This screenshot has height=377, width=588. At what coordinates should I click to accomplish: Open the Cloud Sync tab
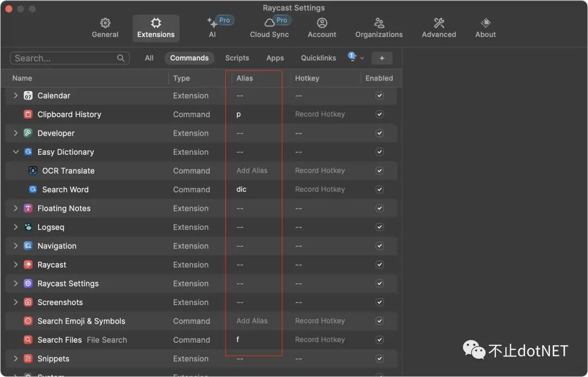point(269,28)
